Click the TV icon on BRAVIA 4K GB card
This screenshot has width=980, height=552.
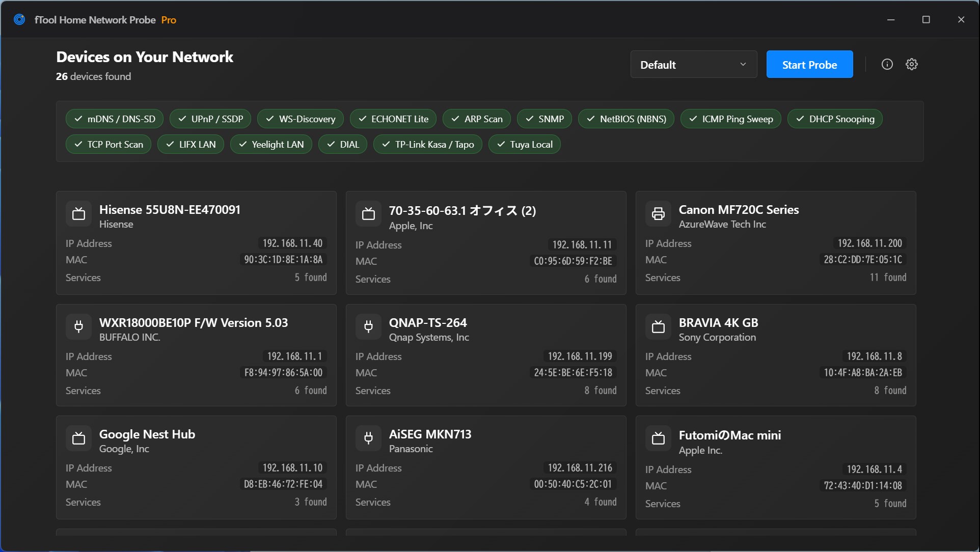(x=658, y=327)
